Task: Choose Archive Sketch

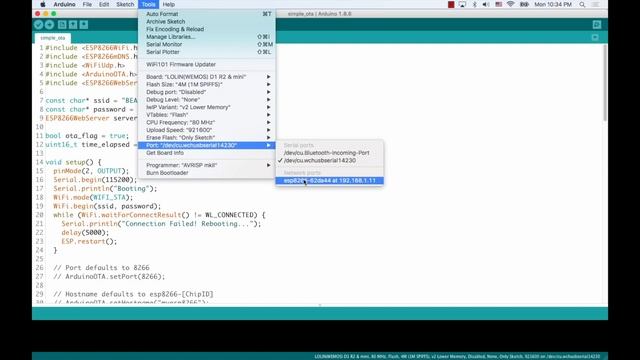Action: point(207,22)
